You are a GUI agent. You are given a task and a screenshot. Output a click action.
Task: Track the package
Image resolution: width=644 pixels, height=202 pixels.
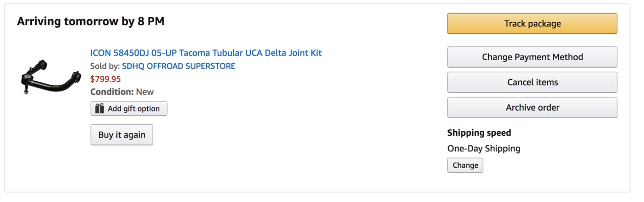point(532,24)
